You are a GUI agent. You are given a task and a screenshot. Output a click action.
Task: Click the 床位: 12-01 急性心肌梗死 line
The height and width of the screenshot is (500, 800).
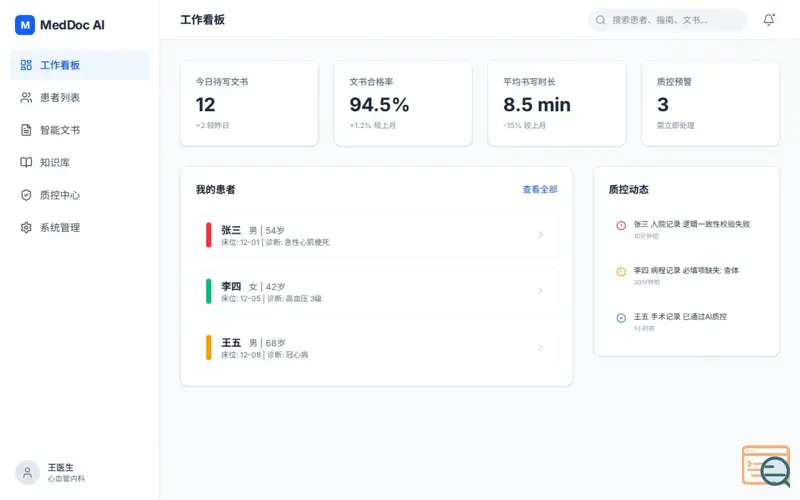[x=275, y=242]
